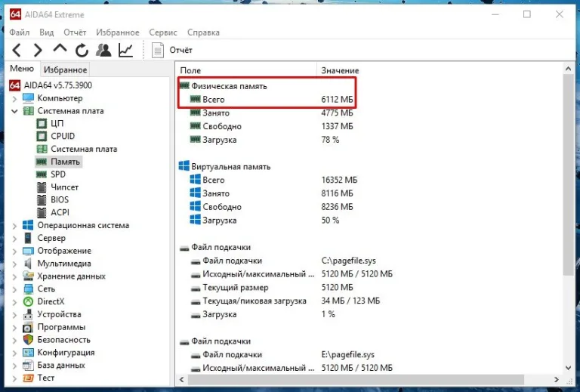The height and width of the screenshot is (392, 580).
Task: Go up one level with the up arrow icon
Action: (60, 48)
